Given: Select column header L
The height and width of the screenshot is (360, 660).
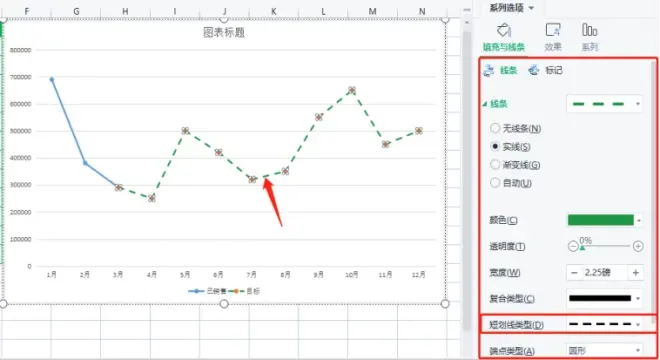Looking at the screenshot, I should point(323,11).
